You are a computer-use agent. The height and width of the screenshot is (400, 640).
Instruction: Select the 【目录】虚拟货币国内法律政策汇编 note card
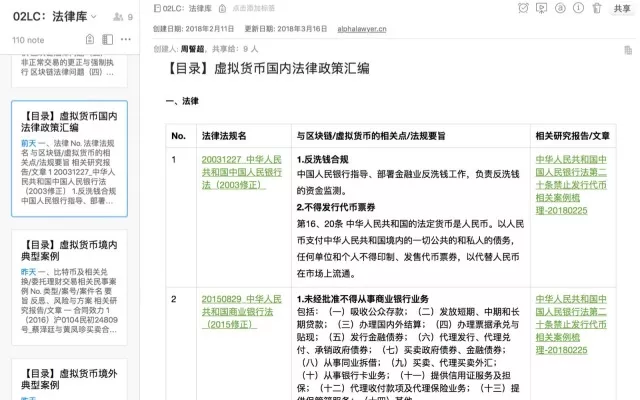(69, 158)
